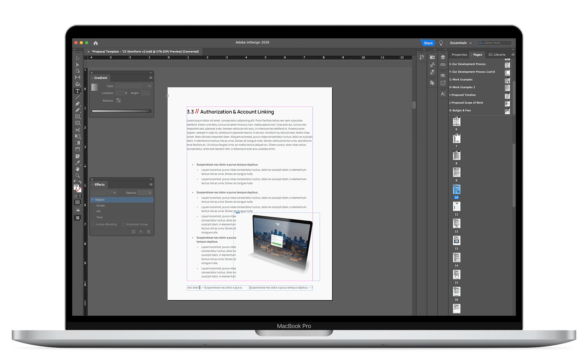The height and width of the screenshot is (364, 588).
Task: Check the Knockout Group option
Action: pos(124,224)
